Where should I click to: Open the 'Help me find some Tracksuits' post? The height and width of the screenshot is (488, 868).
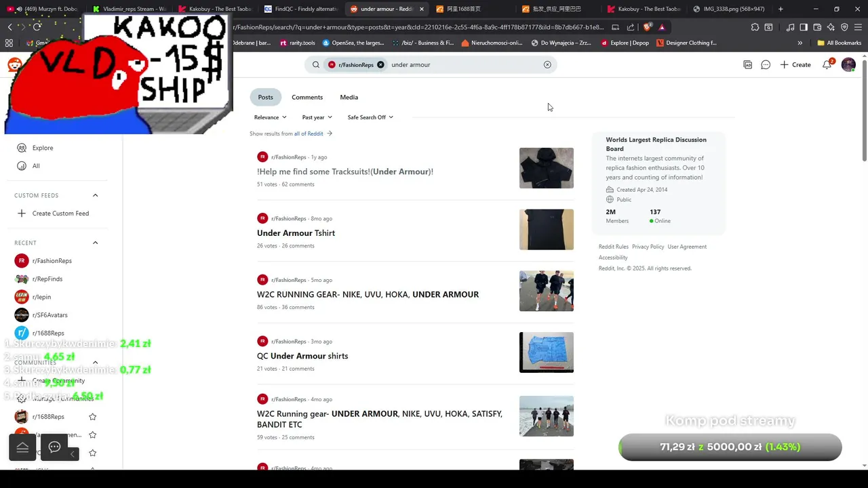click(345, 171)
